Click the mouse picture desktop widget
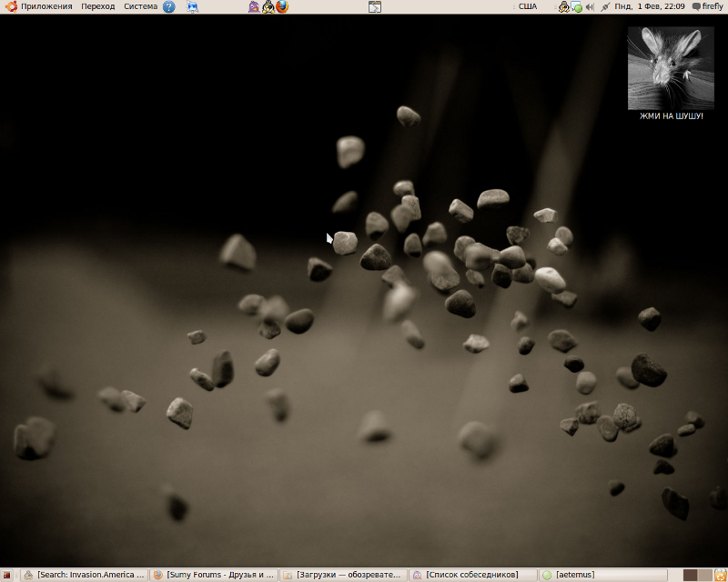The height and width of the screenshot is (582, 728). click(x=671, y=68)
